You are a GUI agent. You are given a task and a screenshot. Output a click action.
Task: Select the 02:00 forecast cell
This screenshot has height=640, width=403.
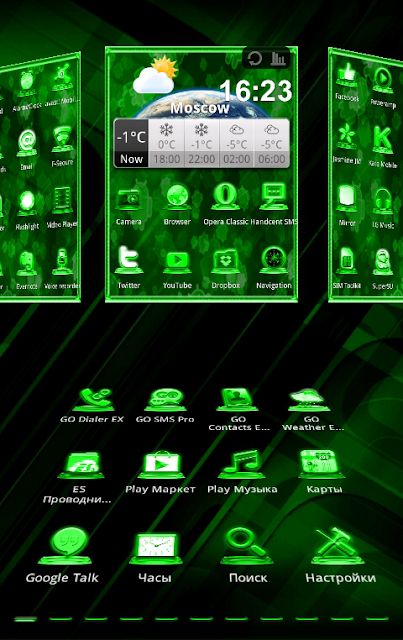tap(237, 143)
